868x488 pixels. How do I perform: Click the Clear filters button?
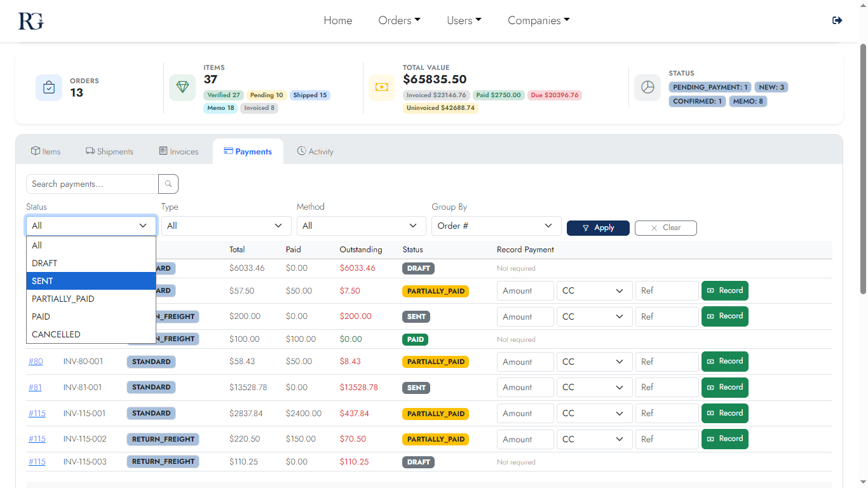tap(665, 227)
